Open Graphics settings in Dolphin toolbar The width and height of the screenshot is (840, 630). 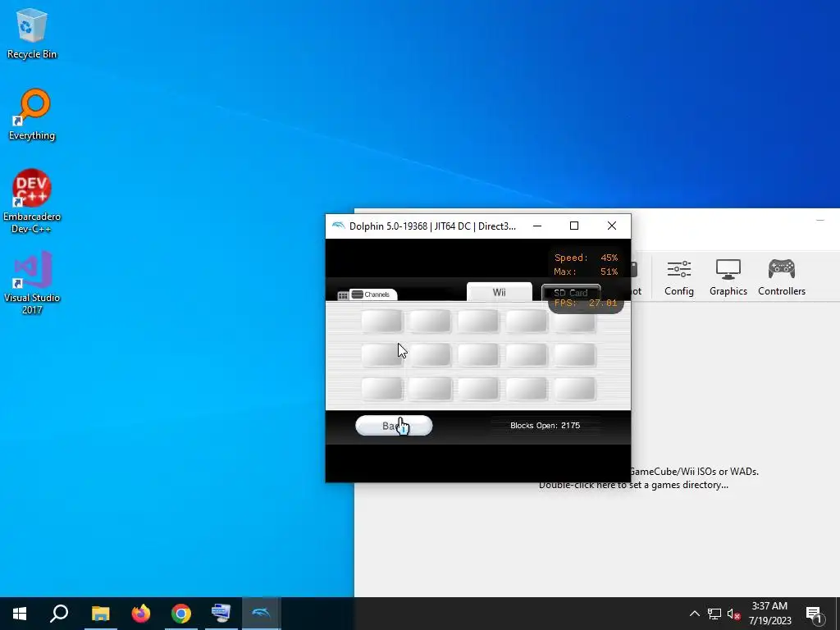click(x=728, y=277)
